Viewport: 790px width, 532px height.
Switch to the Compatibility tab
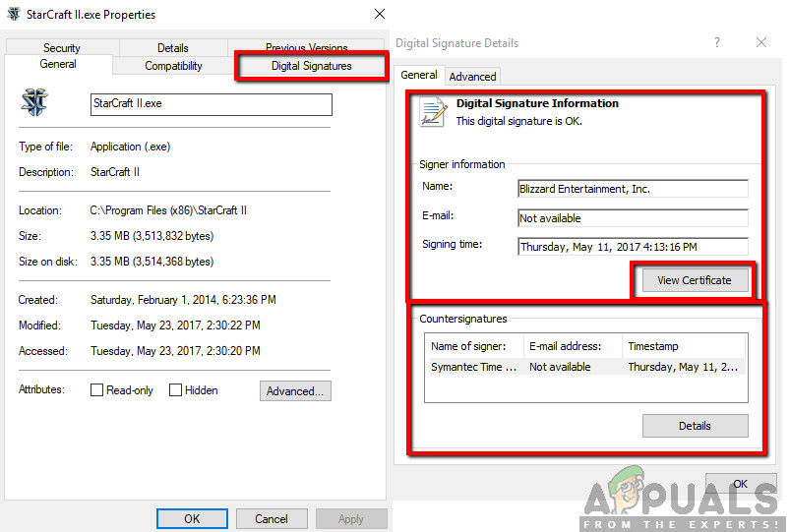tap(173, 66)
